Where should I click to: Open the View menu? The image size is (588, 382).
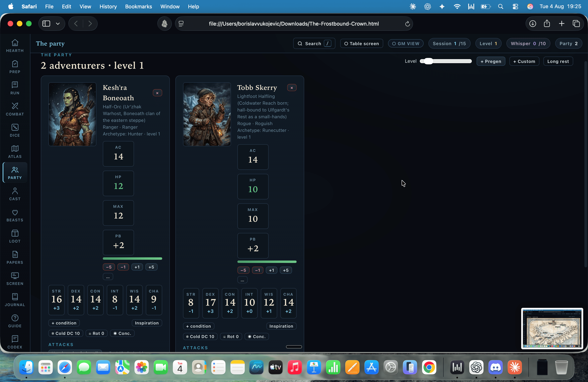pyautogui.click(x=85, y=7)
